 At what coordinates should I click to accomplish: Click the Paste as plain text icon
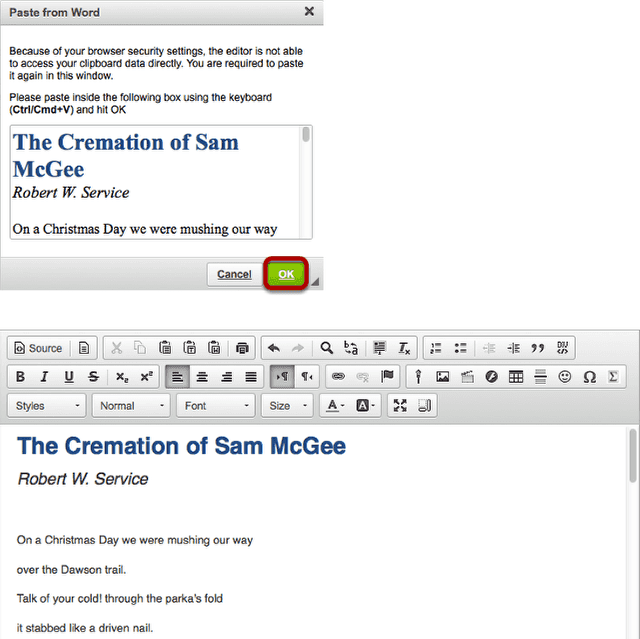pos(189,348)
